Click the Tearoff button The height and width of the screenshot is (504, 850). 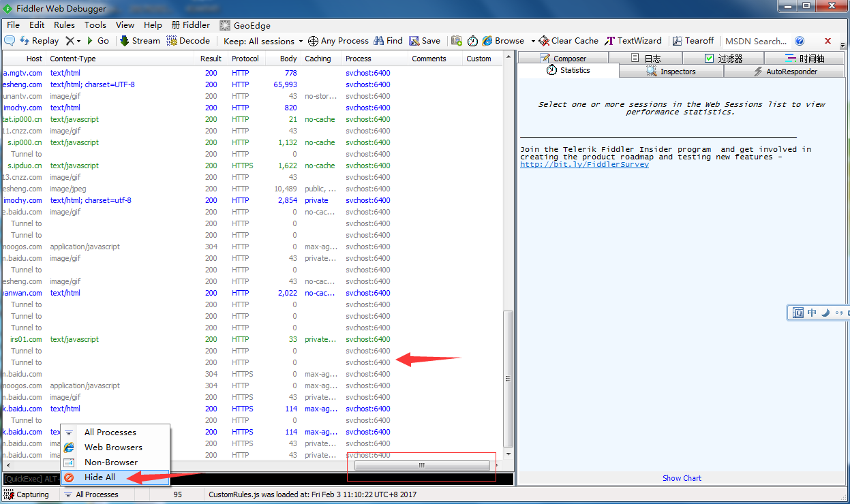pos(693,41)
